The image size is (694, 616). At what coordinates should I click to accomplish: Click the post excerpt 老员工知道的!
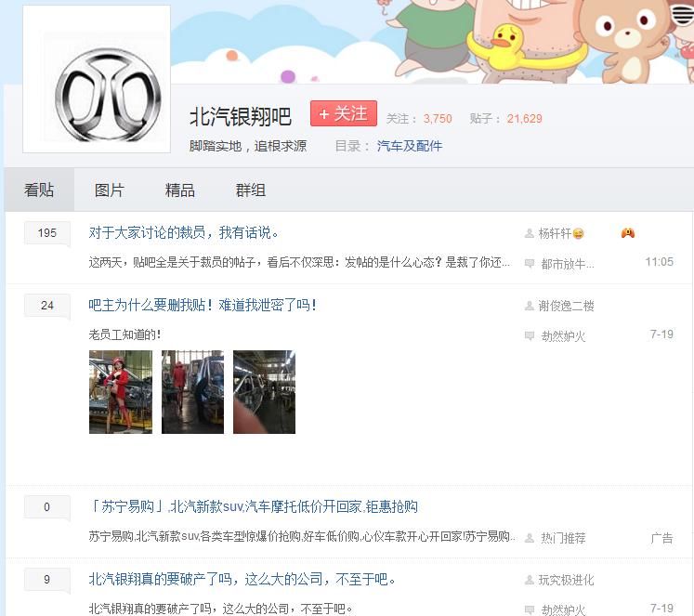124,334
